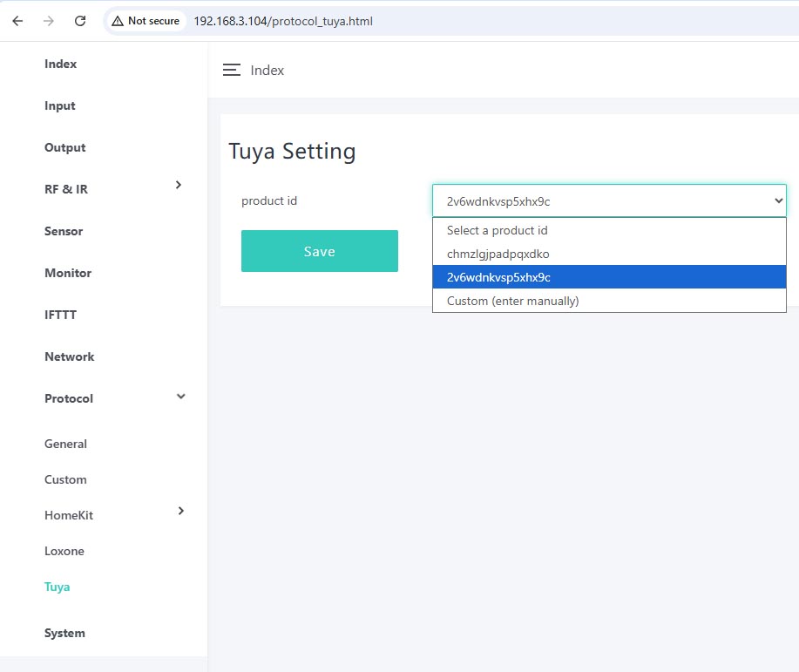Click the browser forward arrow
This screenshot has height=672, width=799.
[x=49, y=21]
